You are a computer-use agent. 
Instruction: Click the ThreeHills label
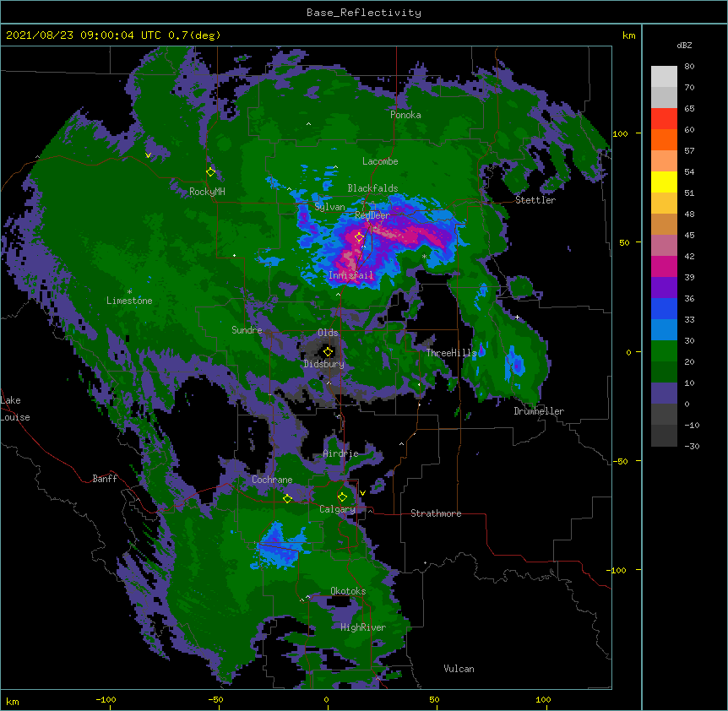click(x=451, y=353)
